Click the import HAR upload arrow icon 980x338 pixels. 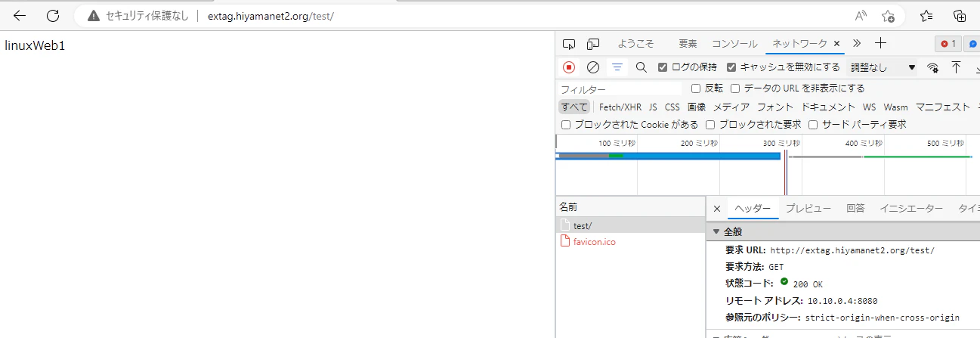[956, 67]
